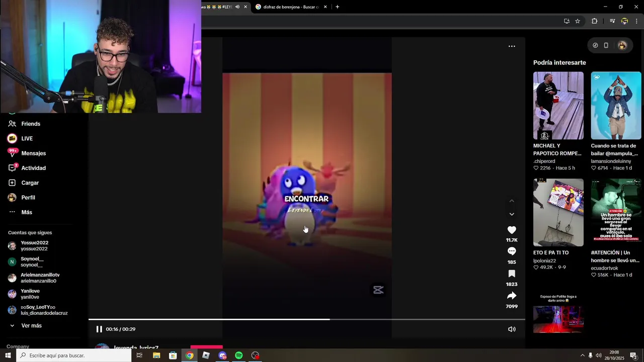Click the Friends people icon

12,124
